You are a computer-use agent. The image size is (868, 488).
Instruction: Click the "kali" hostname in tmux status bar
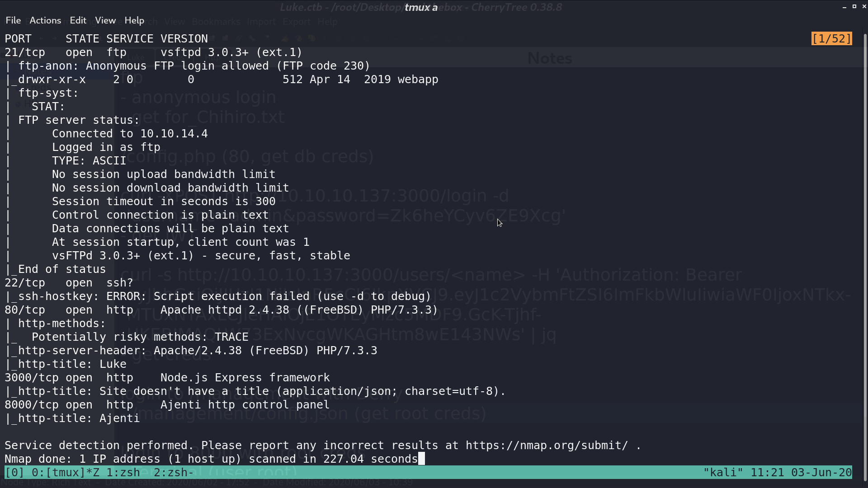(723, 473)
